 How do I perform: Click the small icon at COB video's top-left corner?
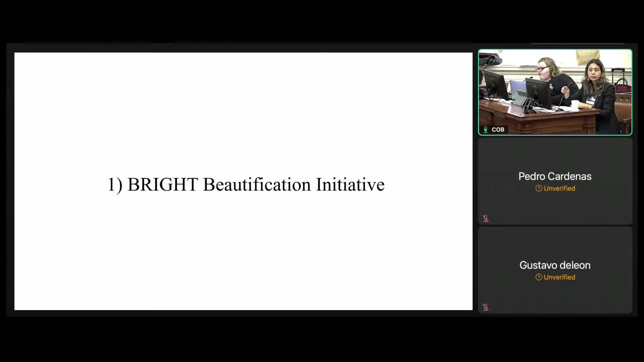point(500,52)
